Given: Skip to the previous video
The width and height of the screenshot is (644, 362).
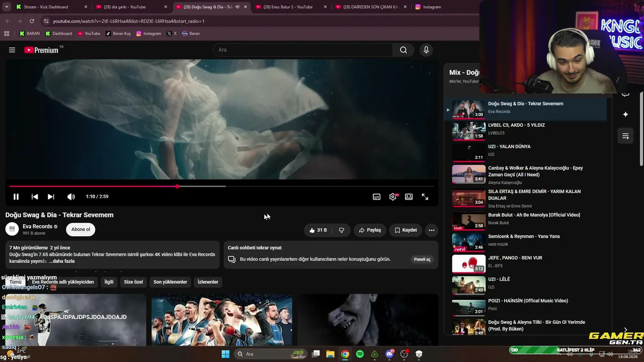Looking at the screenshot, I should [35, 197].
